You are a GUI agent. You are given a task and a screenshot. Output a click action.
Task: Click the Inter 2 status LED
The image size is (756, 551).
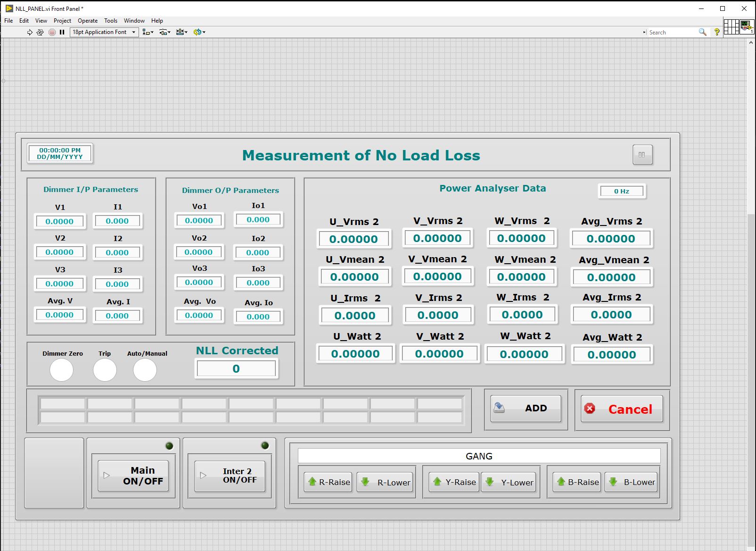coord(265,445)
